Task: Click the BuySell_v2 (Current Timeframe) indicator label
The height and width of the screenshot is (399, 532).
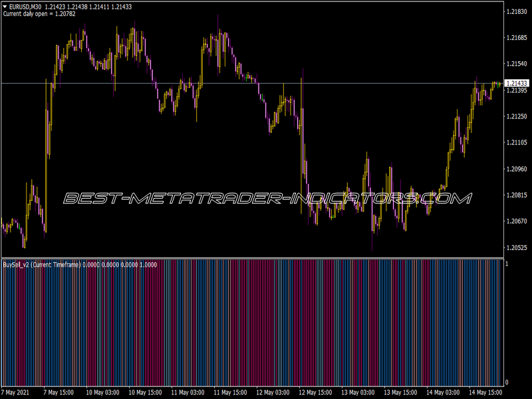Action: tap(42, 265)
